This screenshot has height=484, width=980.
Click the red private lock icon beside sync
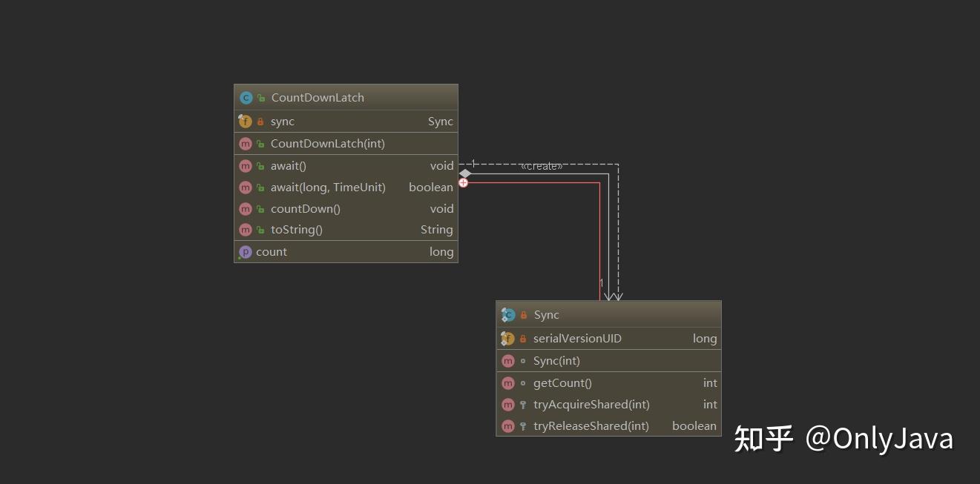coord(260,122)
